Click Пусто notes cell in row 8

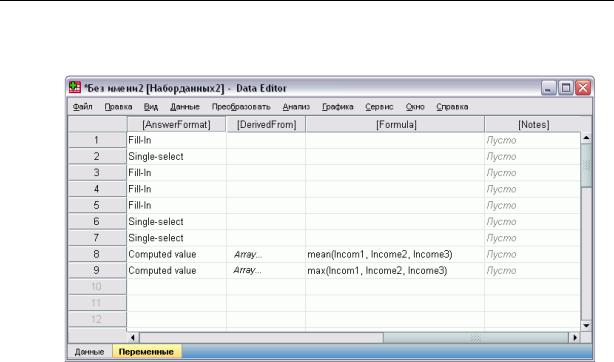pyautogui.click(x=533, y=254)
